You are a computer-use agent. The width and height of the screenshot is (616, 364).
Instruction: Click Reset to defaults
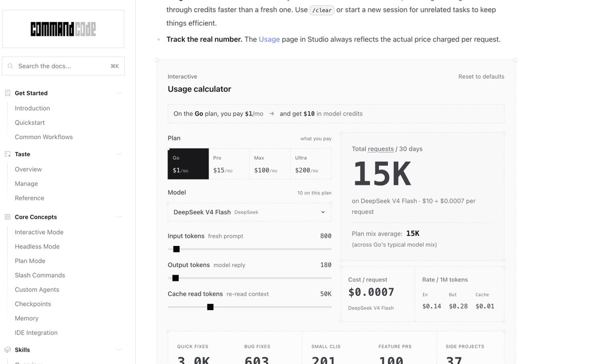click(x=481, y=76)
